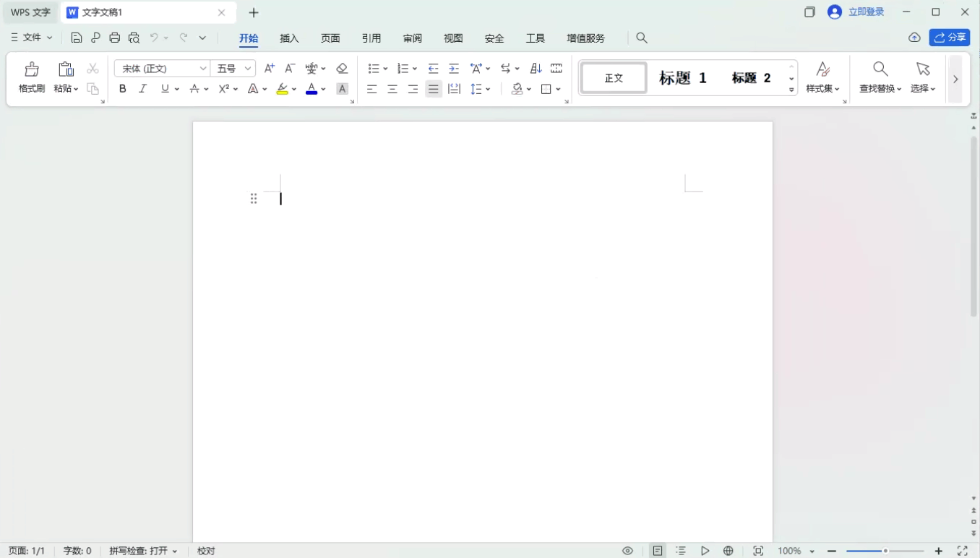Apply the 标题 1 style

(683, 78)
